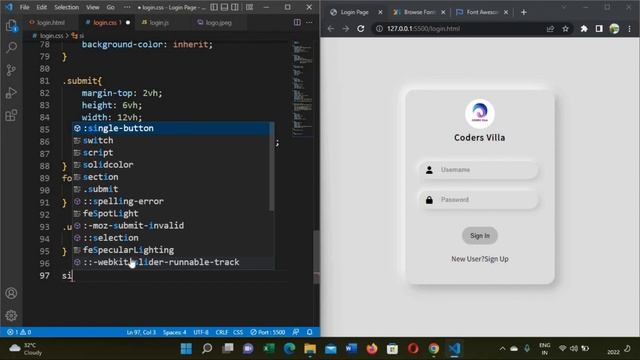Change end of line sequence CRLF
This screenshot has height=360, width=640.
222,332
